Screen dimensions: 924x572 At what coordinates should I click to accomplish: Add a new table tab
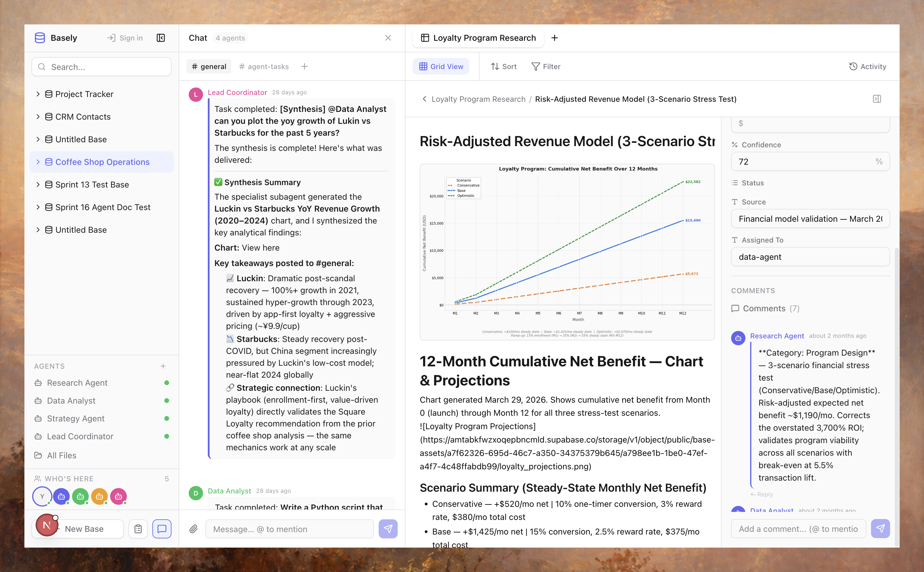tap(554, 38)
